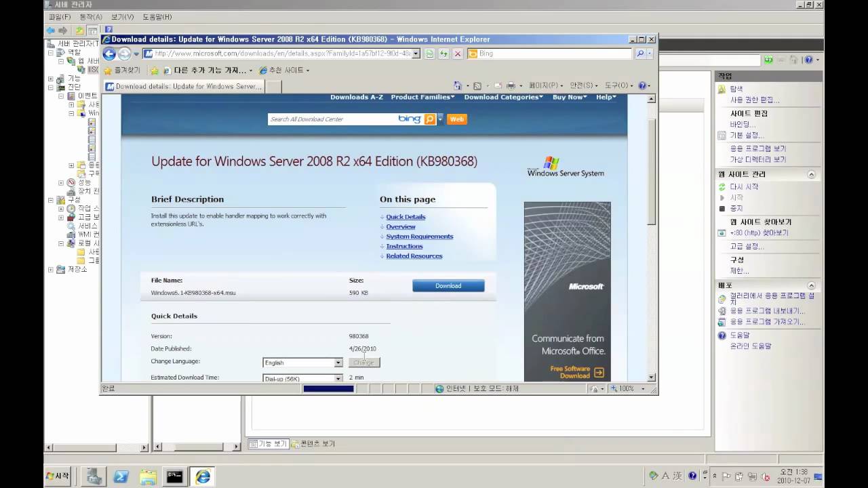
Task: Open 추천 사이트 suggested sites
Action: coord(283,70)
